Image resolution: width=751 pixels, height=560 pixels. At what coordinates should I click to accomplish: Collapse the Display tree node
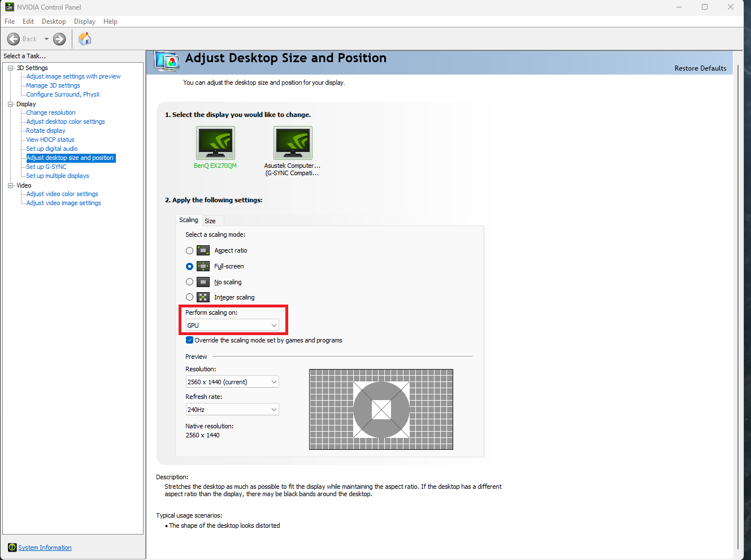pos(10,104)
